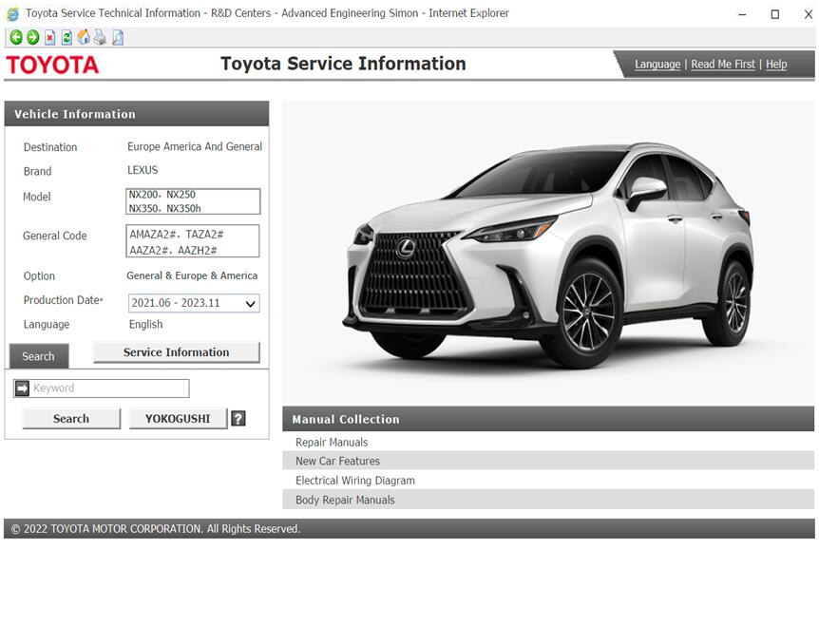Minimize the Internet Explorer window
The image size is (819, 644).
click(742, 14)
